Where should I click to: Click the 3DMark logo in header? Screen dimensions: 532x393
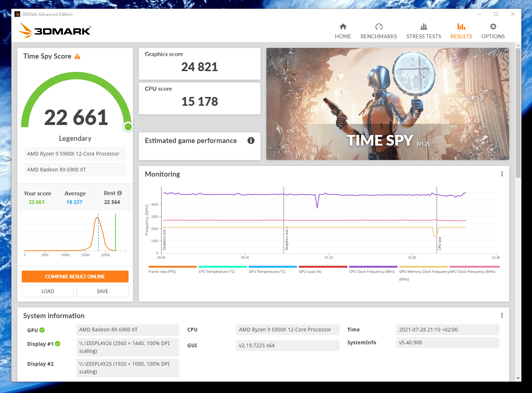tap(55, 30)
